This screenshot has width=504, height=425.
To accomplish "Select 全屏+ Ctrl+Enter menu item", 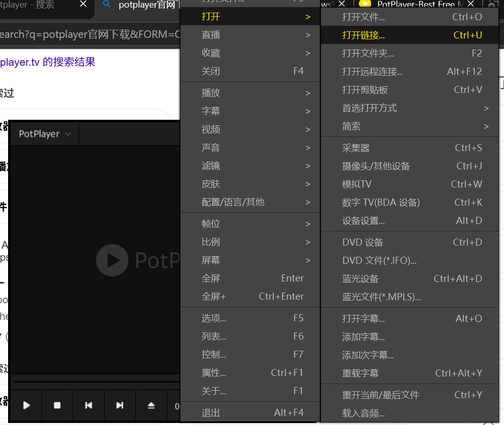I will click(250, 297).
